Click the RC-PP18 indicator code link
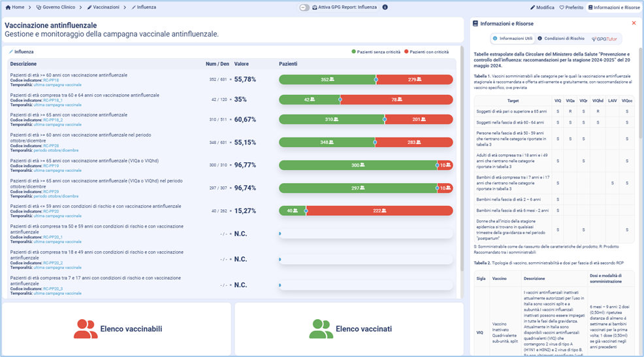Viewport: 644px width, 357px height. coord(51,80)
